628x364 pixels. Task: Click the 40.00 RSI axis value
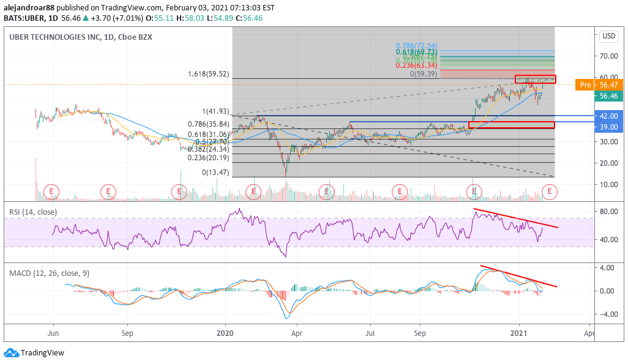608,239
